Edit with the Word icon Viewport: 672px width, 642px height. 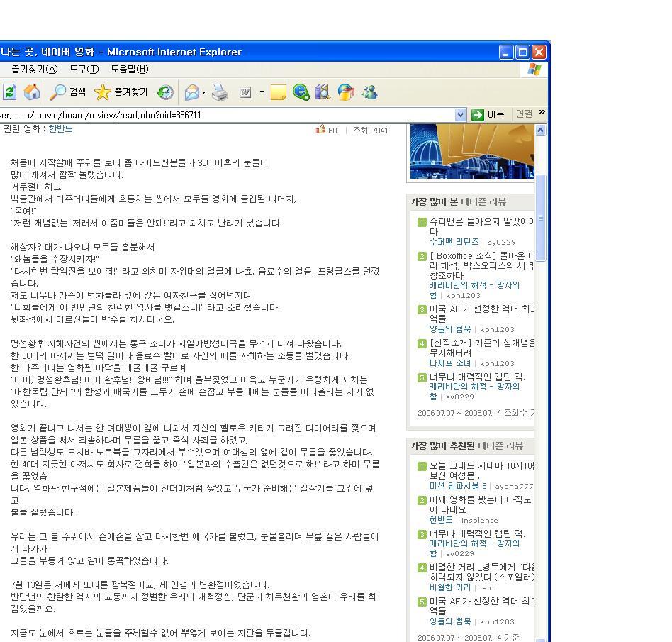245,92
